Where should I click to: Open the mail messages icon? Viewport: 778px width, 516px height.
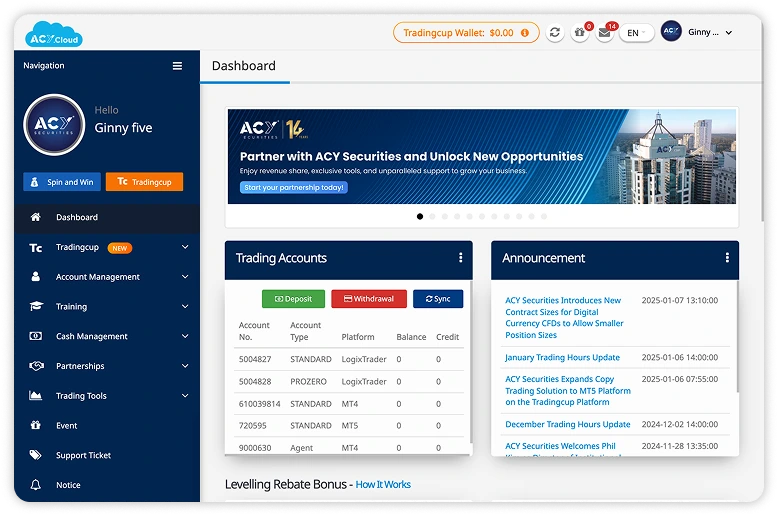(605, 33)
